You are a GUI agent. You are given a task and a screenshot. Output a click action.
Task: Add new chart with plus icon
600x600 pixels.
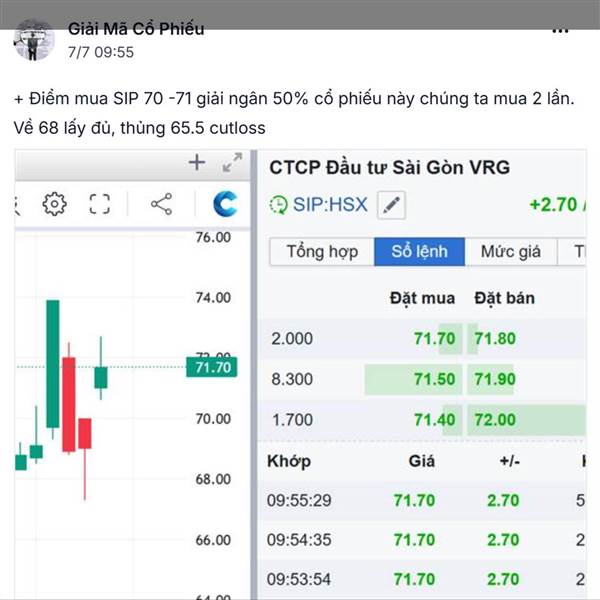[197, 162]
